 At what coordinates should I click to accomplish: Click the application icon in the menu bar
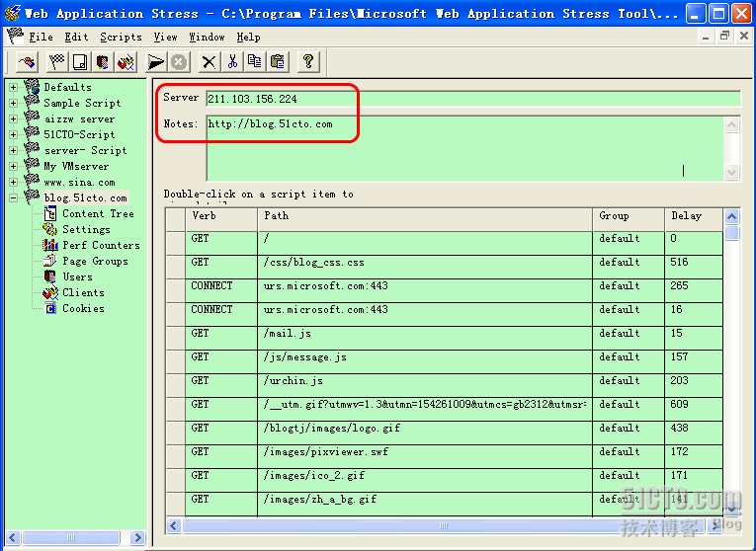click(15, 37)
